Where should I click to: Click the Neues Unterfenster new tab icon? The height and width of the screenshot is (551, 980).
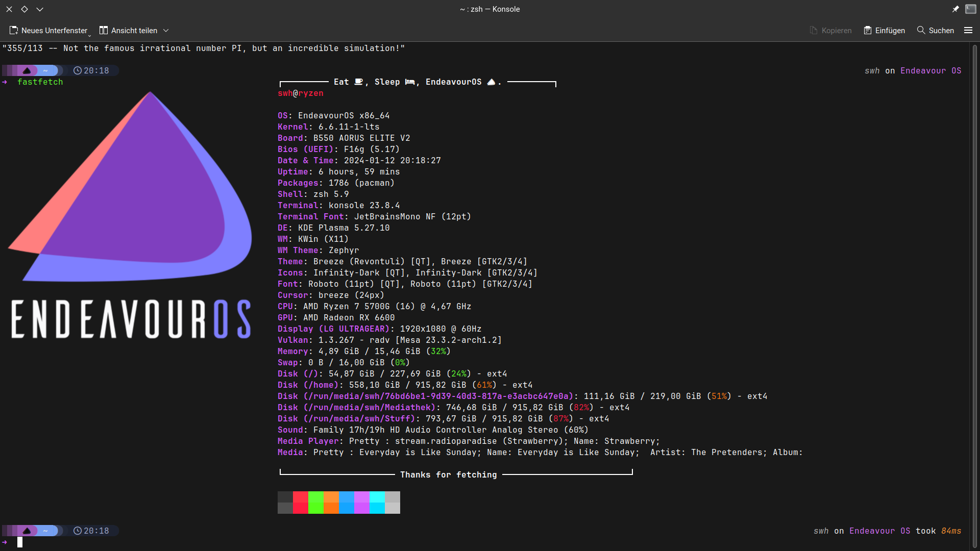[14, 31]
